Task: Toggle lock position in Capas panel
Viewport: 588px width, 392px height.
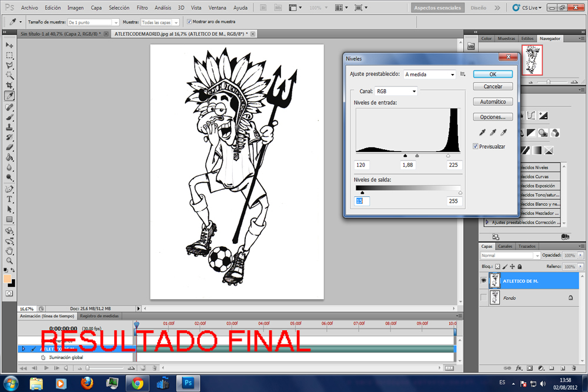Action: tap(512, 266)
